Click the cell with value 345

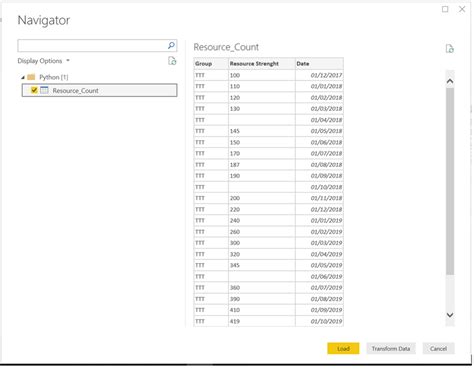(x=262, y=265)
